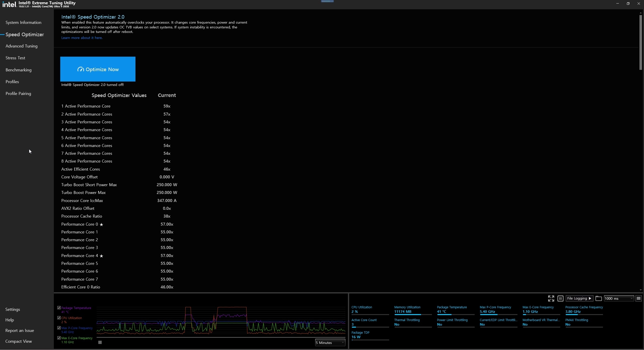The width and height of the screenshot is (644, 350).
Task: Open the 5 Minutes time range dropdown
Action: tap(330, 342)
